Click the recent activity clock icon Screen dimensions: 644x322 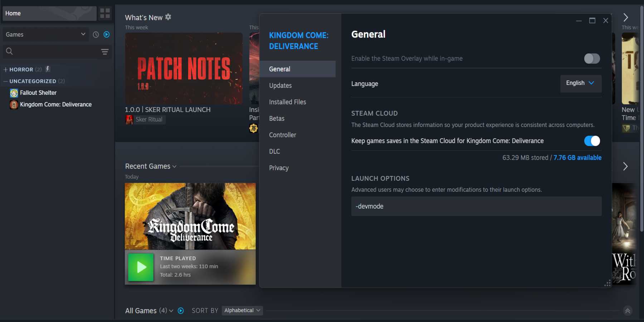pos(96,34)
